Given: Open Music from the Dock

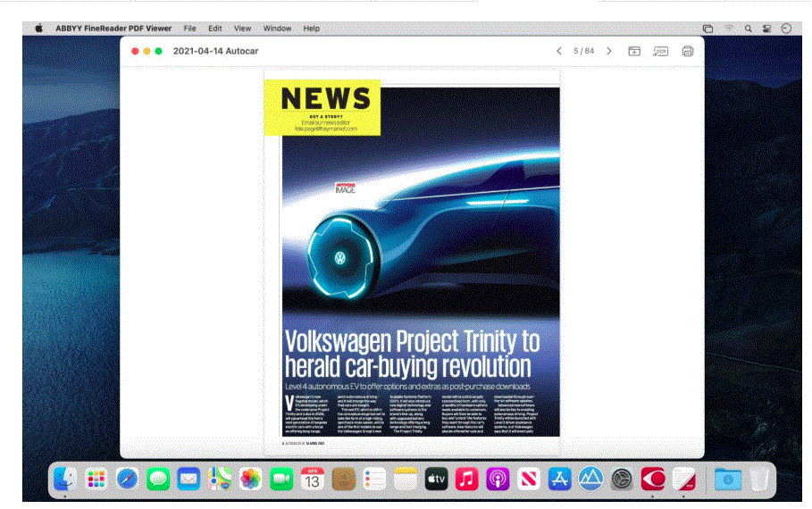Looking at the screenshot, I should click(466, 479).
